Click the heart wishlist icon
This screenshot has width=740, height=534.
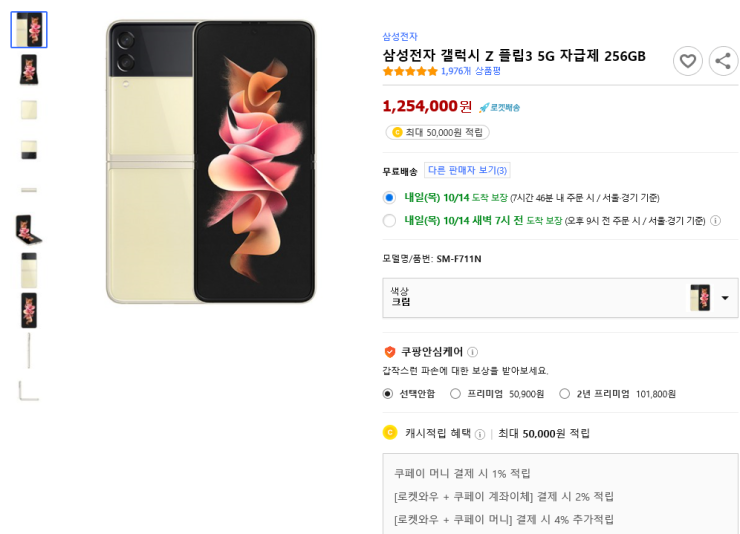click(x=687, y=61)
